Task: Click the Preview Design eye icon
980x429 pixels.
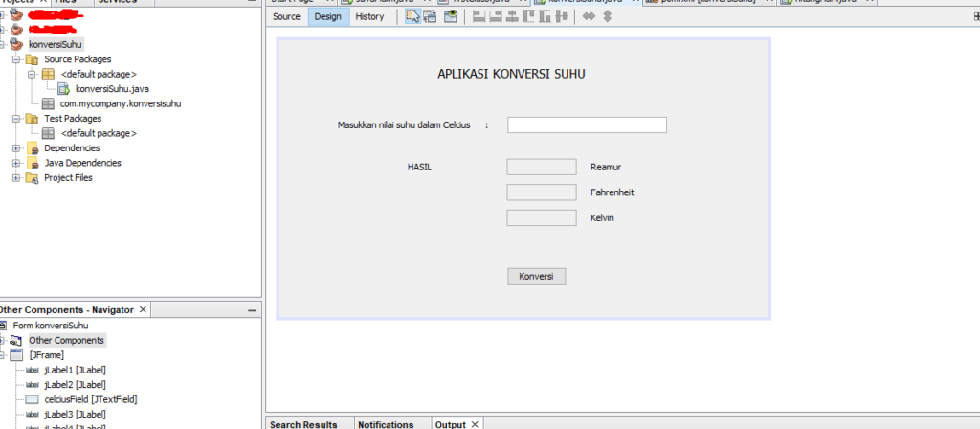Action: [x=450, y=17]
